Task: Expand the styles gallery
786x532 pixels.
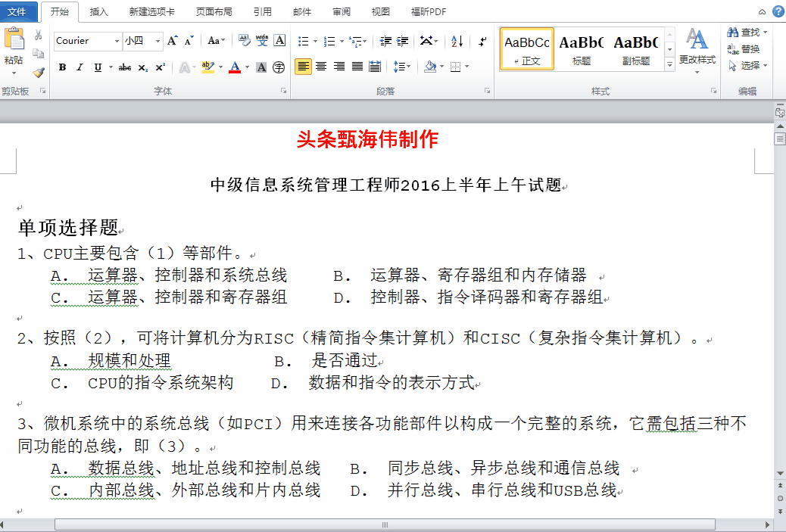Action: [x=669, y=64]
